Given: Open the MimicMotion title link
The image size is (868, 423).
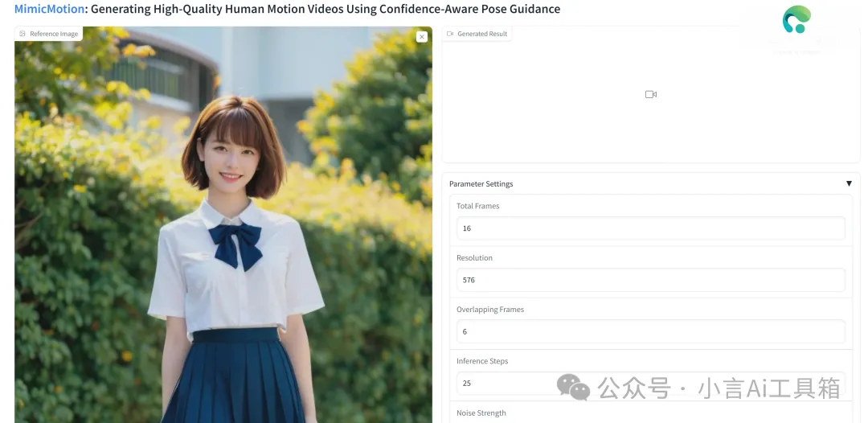Looking at the screenshot, I should (50, 9).
